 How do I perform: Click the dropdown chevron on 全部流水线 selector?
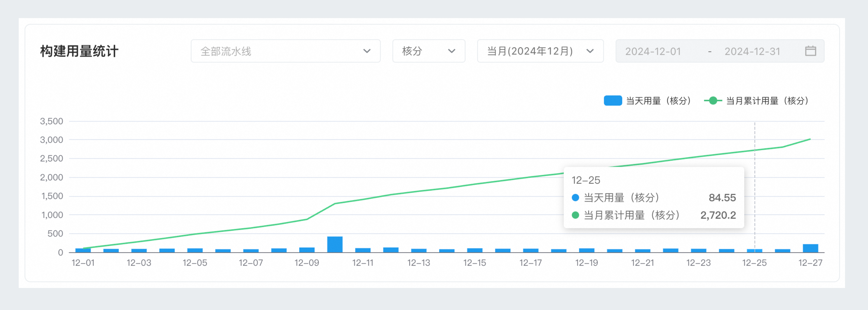click(x=367, y=51)
